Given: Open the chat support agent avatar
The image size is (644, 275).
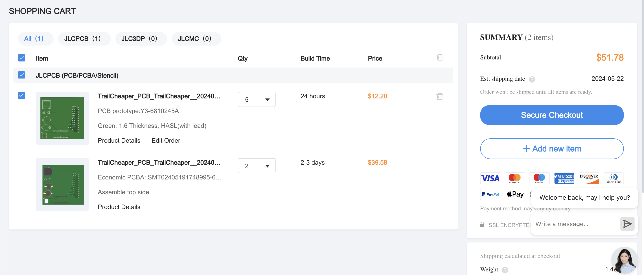Looking at the screenshot, I should pyautogui.click(x=624, y=260).
